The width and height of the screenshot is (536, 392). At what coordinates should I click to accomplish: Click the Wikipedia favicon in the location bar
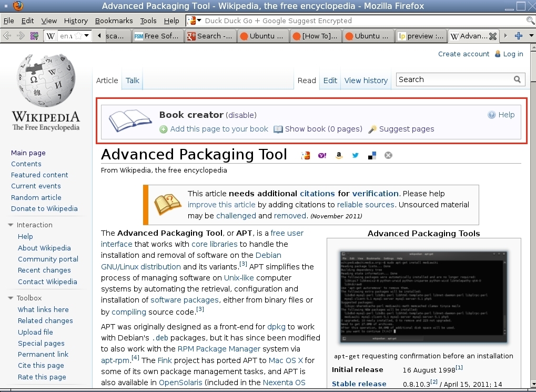click(50, 36)
